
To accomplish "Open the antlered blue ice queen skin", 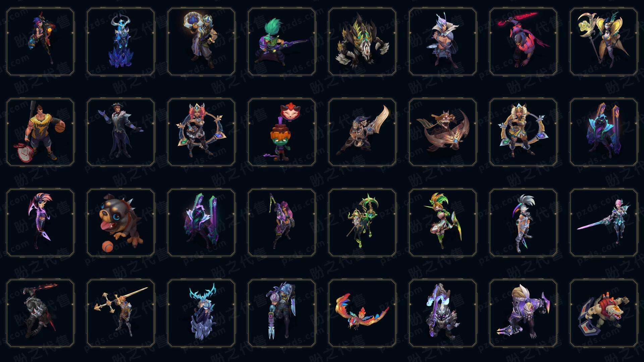I will pyautogui.click(x=201, y=313).
